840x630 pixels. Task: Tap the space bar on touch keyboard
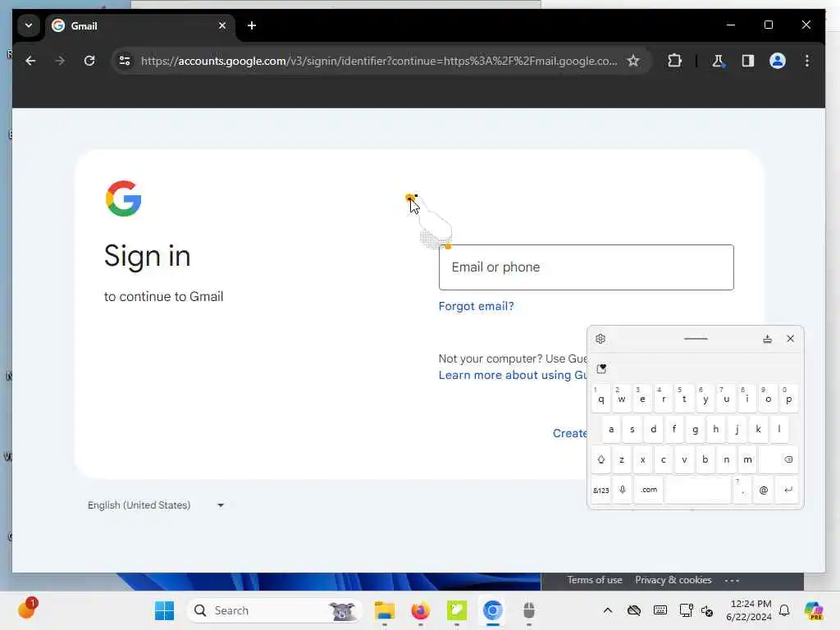[698, 491]
